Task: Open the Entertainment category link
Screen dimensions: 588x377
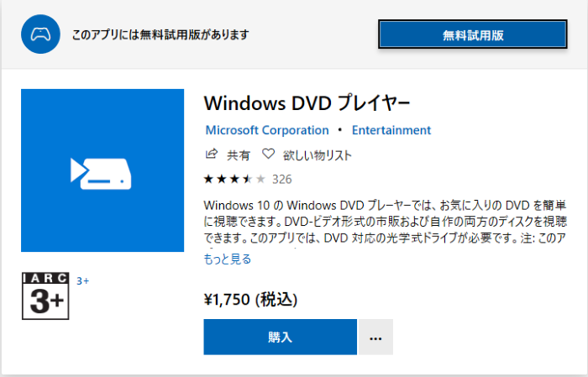Action: click(391, 130)
